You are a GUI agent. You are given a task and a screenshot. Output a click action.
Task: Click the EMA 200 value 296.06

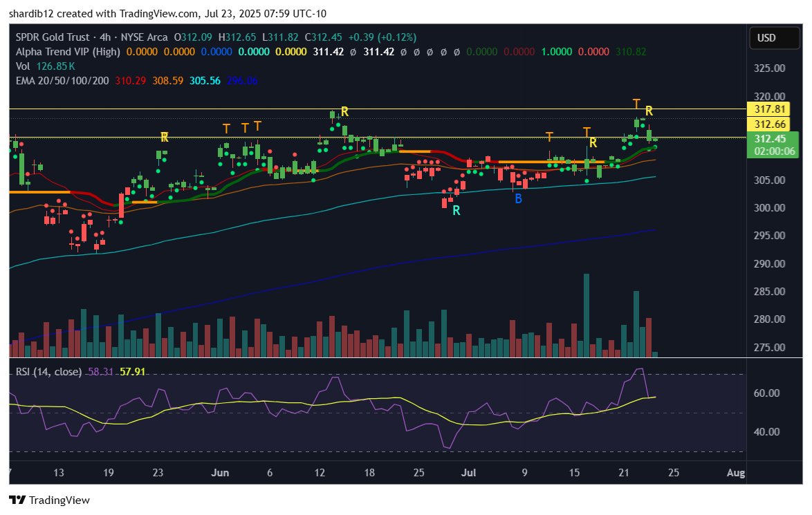point(242,81)
